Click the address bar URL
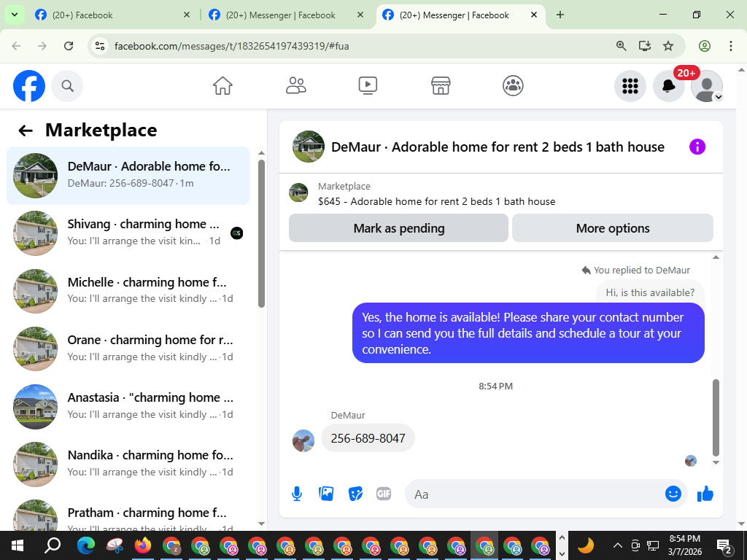The height and width of the screenshot is (560, 747). click(232, 46)
